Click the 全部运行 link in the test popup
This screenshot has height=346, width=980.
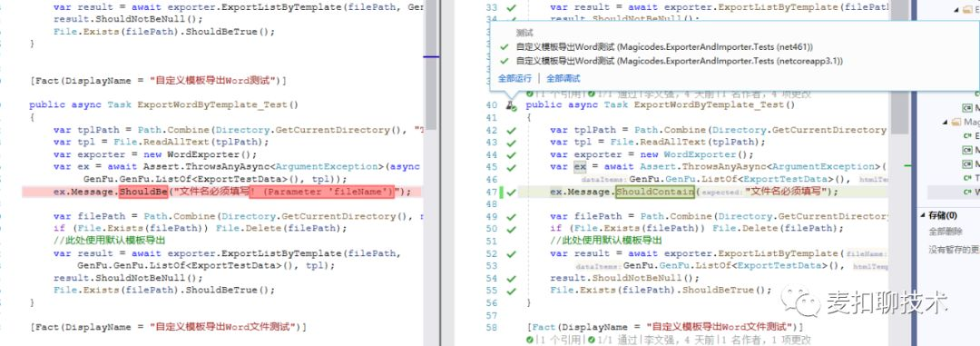(x=515, y=78)
